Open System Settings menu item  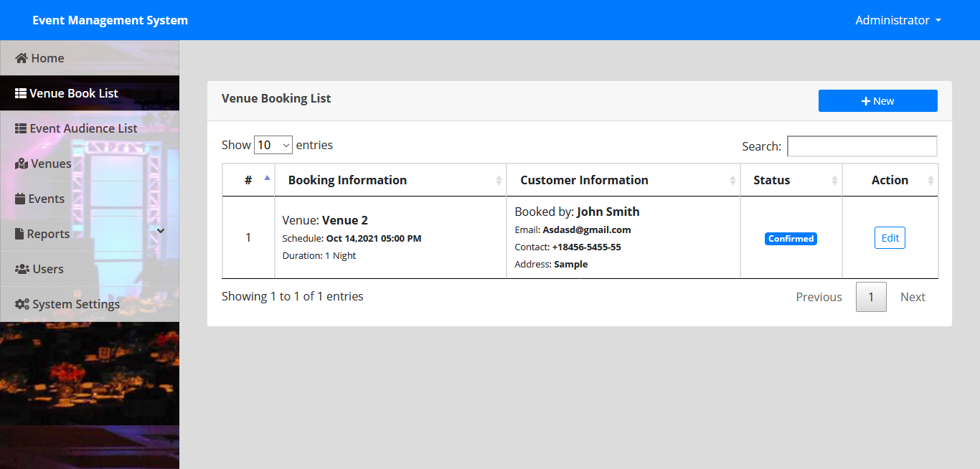[90, 304]
